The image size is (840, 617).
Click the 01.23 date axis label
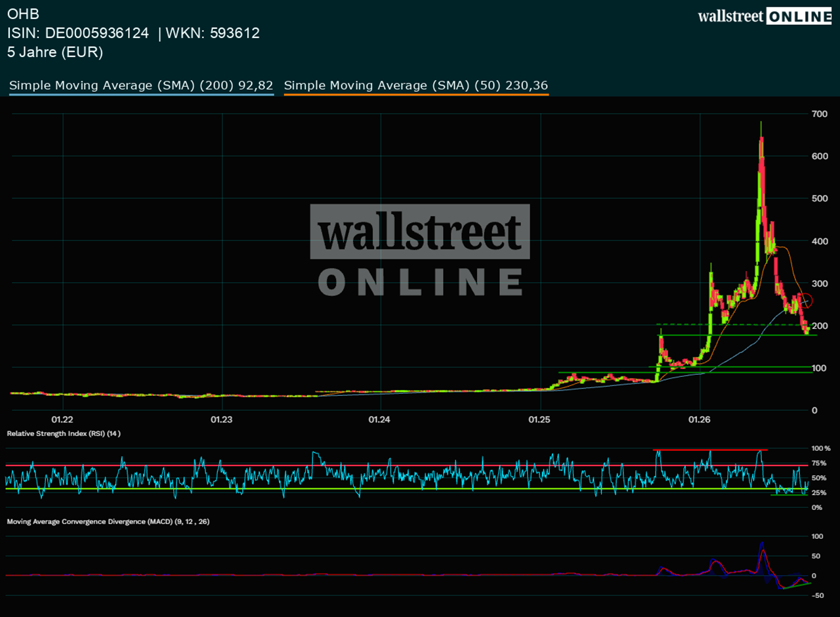point(222,419)
